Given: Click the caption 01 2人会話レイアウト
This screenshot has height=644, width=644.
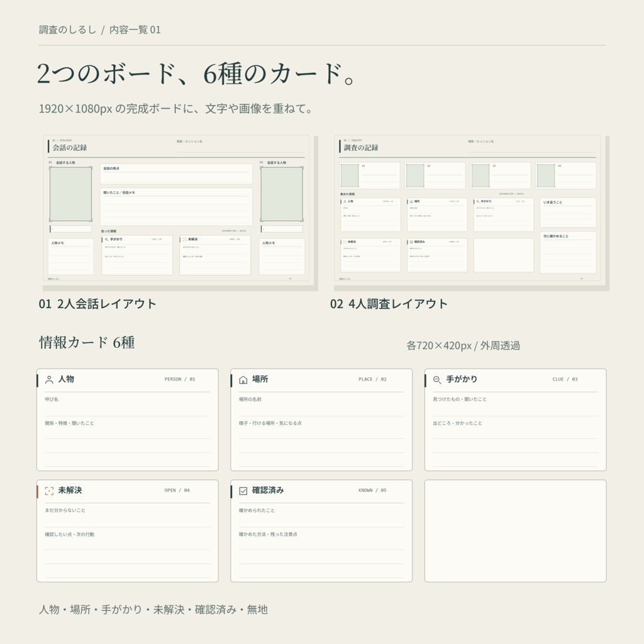Looking at the screenshot, I should click(x=97, y=304).
